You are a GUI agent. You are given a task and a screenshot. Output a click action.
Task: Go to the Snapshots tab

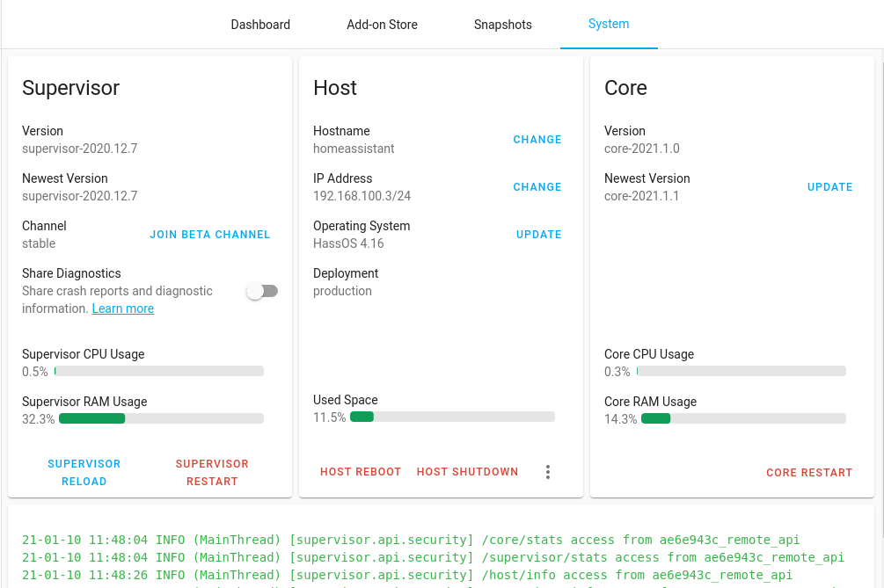pyautogui.click(x=503, y=25)
